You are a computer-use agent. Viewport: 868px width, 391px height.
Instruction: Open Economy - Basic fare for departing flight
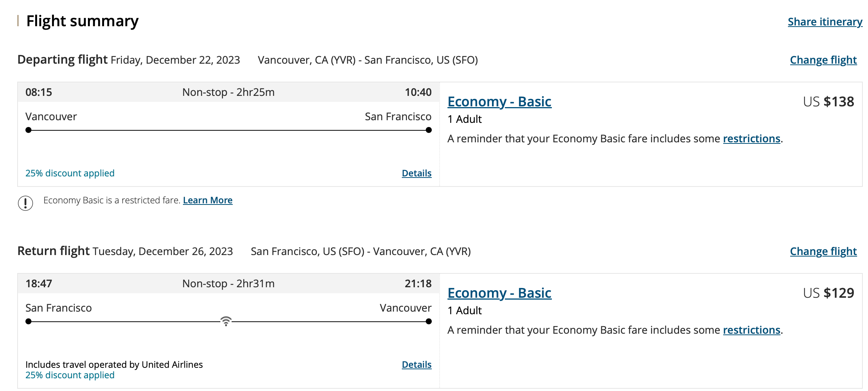(x=499, y=101)
